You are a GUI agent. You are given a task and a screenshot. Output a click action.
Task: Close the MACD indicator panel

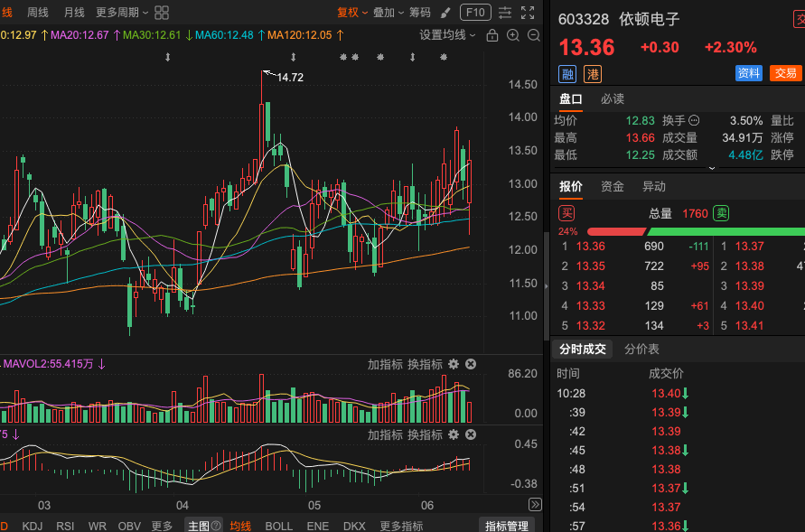pos(471,434)
